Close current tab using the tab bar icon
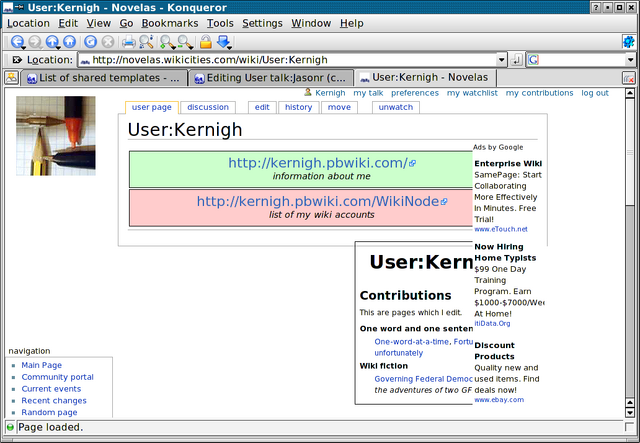Screen dimensions: 640x443 point(629,78)
